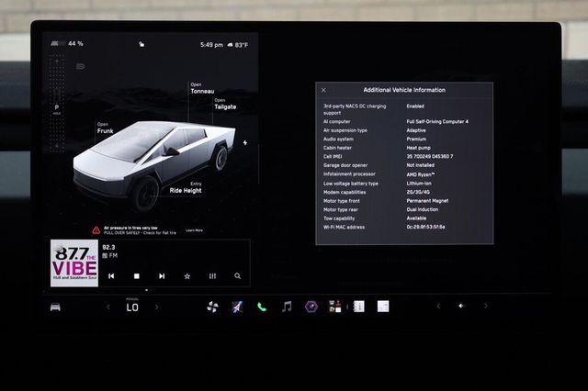Skip to next radio station
The height and width of the screenshot is (391, 588).
tap(162, 276)
